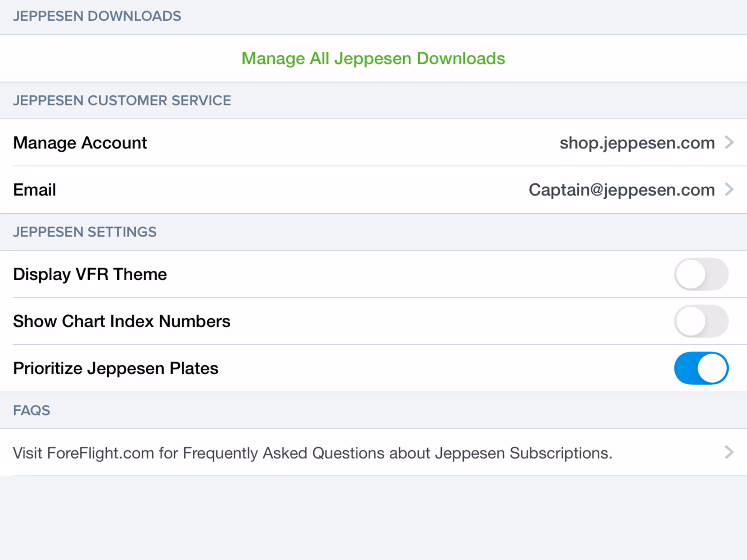747x560 pixels.
Task: Tap the FAQS section header
Action: point(31,411)
